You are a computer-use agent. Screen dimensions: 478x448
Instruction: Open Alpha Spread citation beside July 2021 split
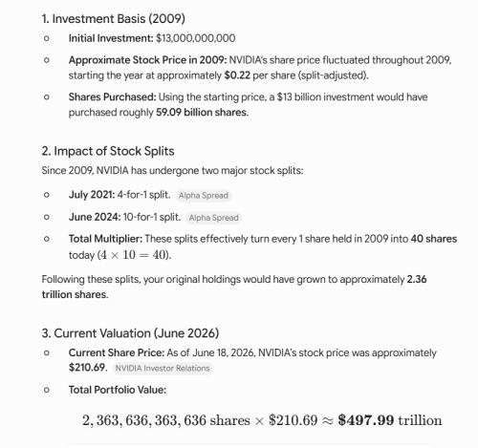pos(204,195)
